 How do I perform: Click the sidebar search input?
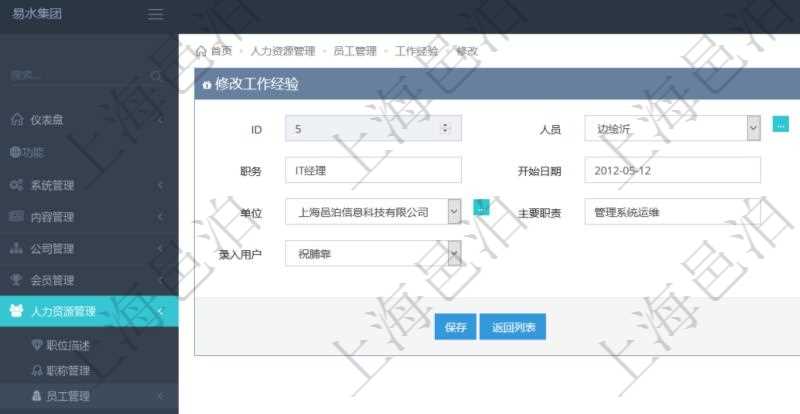tap(79, 76)
